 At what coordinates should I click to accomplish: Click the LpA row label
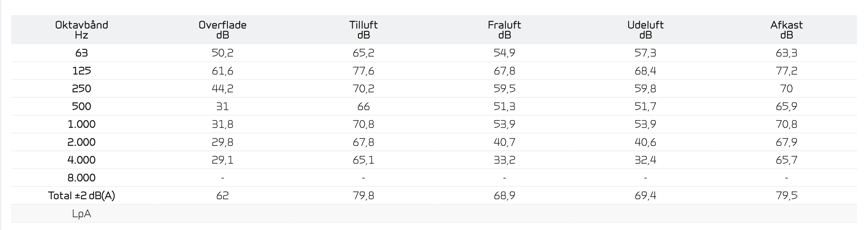81,214
